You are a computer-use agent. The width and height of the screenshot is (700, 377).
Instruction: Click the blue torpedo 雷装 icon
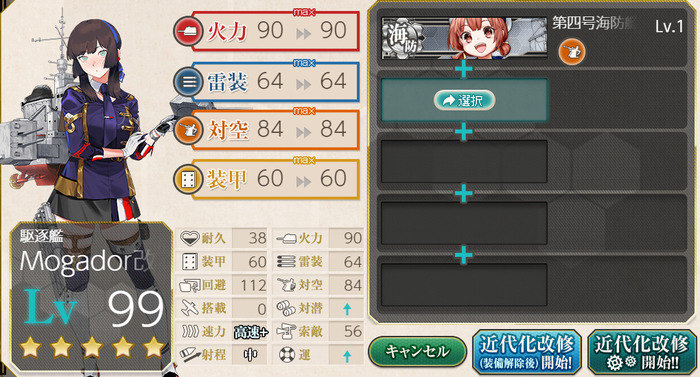click(188, 82)
